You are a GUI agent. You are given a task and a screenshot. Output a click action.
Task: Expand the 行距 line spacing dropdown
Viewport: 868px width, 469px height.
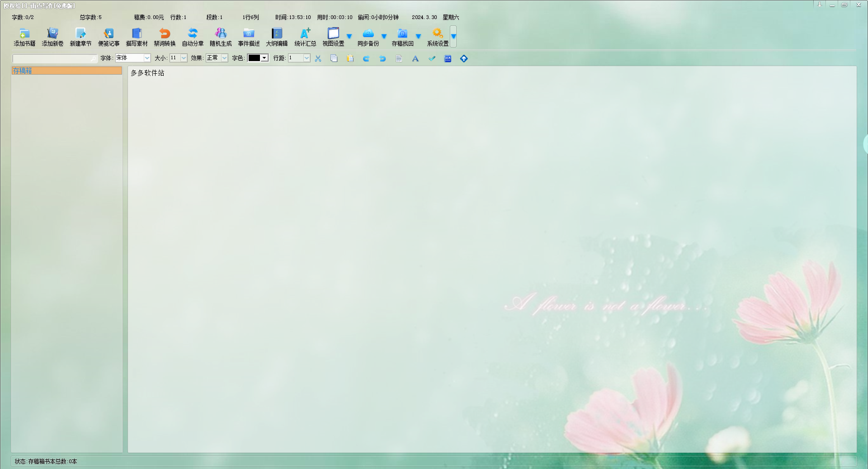click(307, 58)
